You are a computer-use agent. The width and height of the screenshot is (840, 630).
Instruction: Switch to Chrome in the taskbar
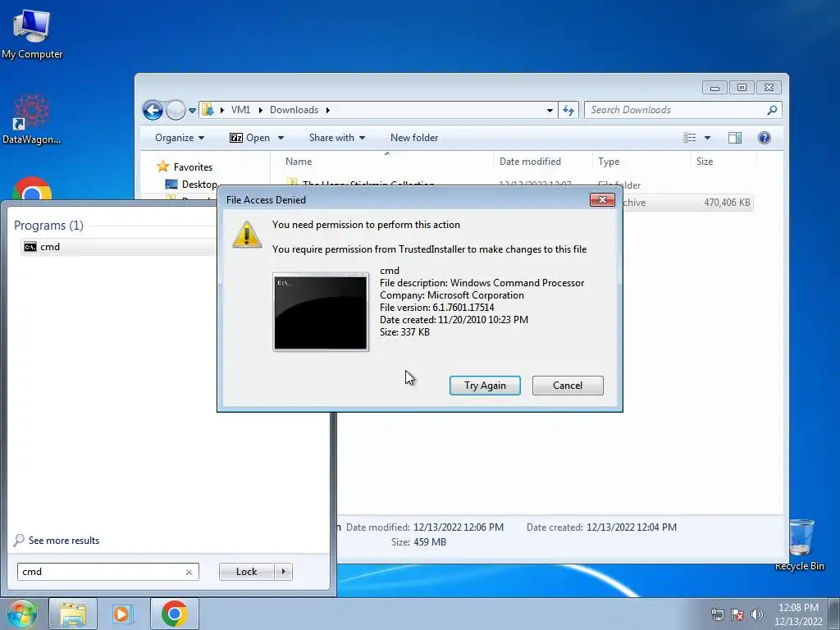174,614
